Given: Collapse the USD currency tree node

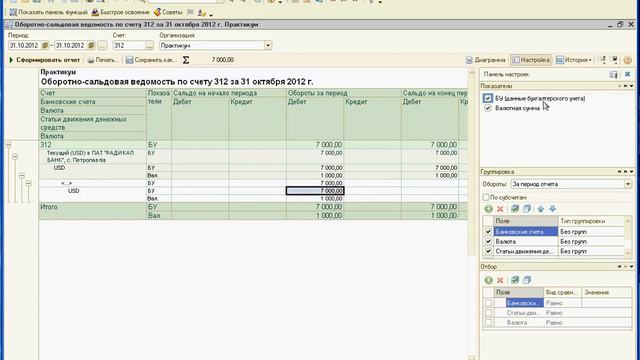Looking at the screenshot, I should pos(22,176).
